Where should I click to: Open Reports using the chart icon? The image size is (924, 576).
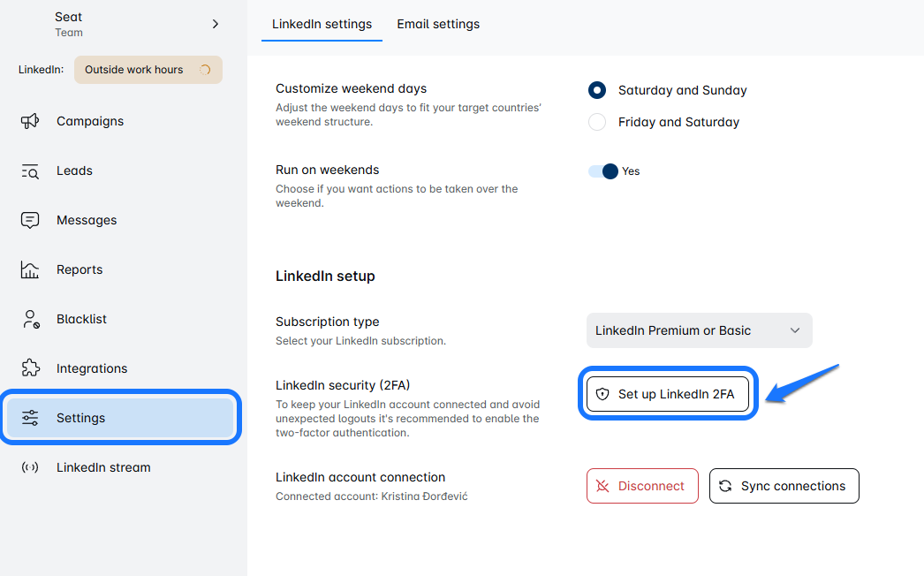coord(30,270)
